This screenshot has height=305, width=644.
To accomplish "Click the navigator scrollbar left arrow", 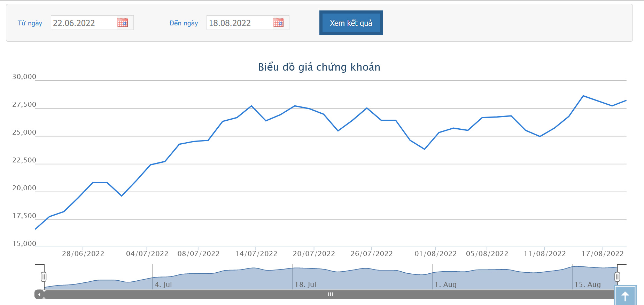I will (x=39, y=295).
